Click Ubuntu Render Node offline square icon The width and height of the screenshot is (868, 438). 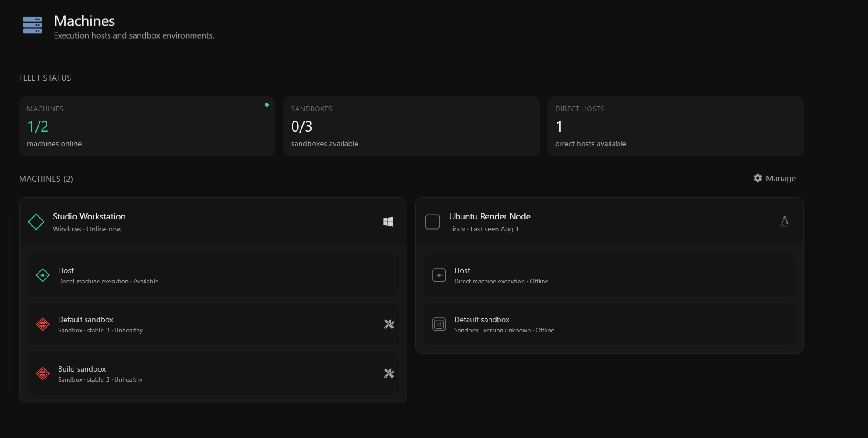point(432,222)
